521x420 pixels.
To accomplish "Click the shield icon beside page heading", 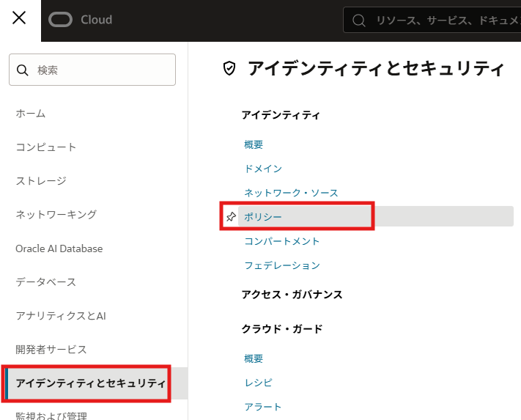I will [x=229, y=69].
